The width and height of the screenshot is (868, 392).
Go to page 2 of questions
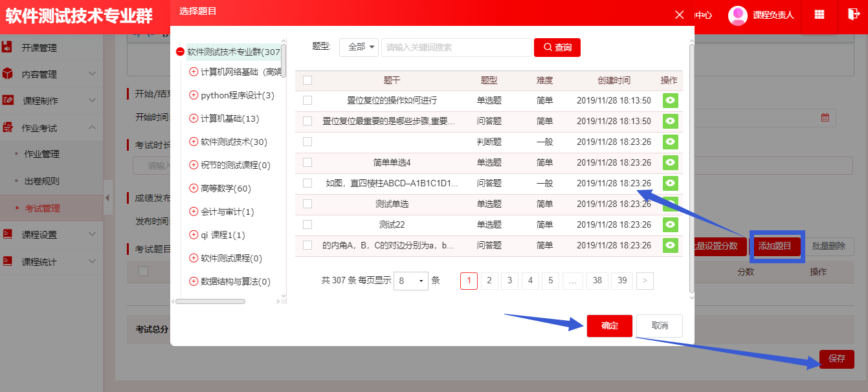[x=489, y=280]
